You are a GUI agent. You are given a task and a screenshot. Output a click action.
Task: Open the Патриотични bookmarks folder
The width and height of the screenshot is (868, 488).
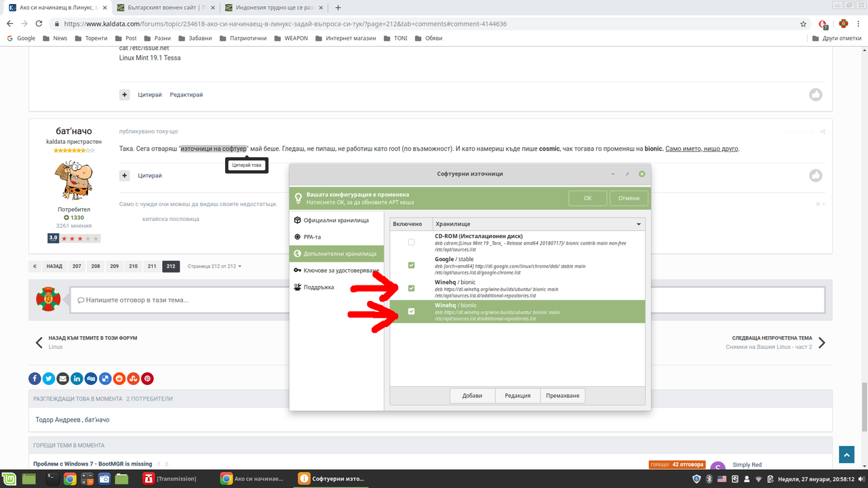pyautogui.click(x=241, y=39)
